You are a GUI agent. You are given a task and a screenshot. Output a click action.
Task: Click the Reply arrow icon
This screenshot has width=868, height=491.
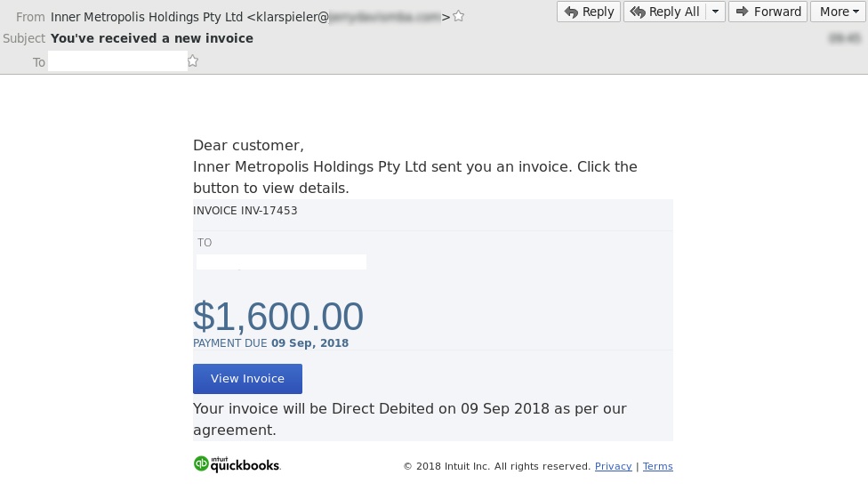pyautogui.click(x=571, y=12)
